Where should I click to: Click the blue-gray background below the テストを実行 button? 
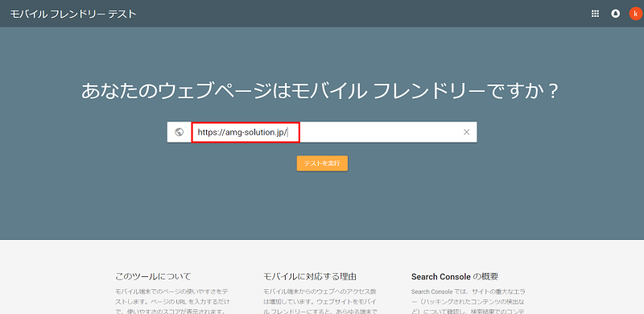[x=322, y=205]
